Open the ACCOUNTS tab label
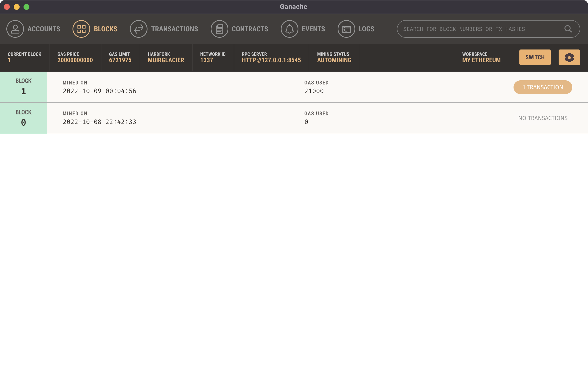 44,29
